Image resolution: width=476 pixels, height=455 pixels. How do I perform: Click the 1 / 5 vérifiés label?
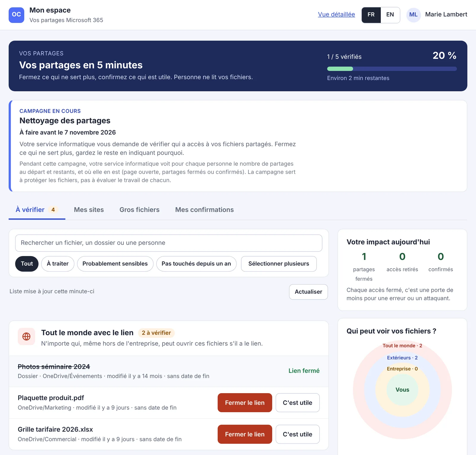tap(344, 57)
